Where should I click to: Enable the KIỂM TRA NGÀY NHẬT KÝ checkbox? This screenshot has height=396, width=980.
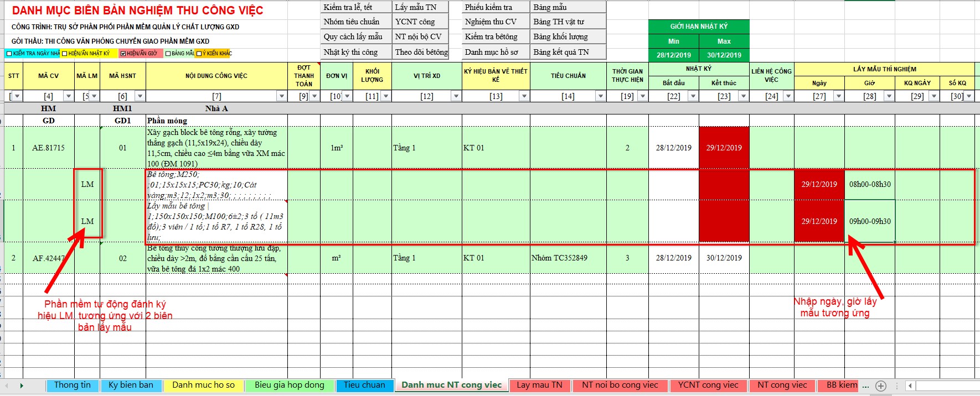pos(9,54)
